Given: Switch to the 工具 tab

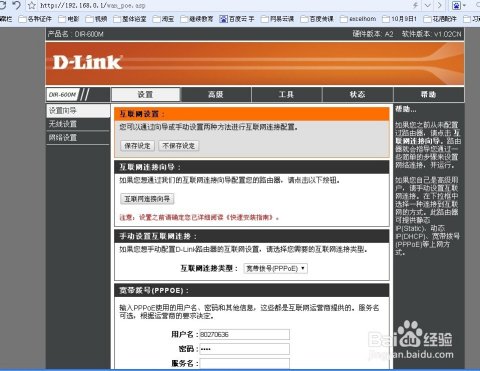Looking at the screenshot, I should [286, 95].
